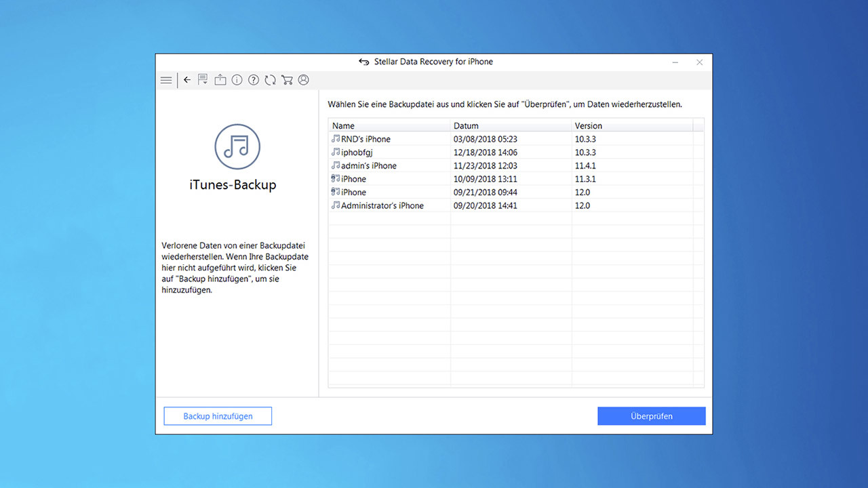
Task: Click the date 09/20/2018 14:41
Action: coord(486,205)
